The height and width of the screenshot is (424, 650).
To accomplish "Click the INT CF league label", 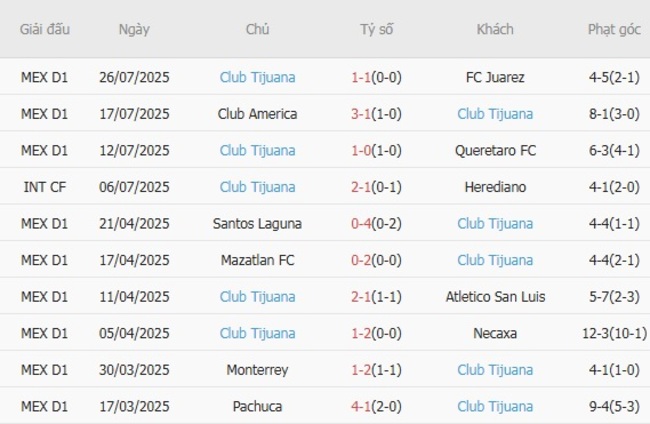I will point(45,187).
